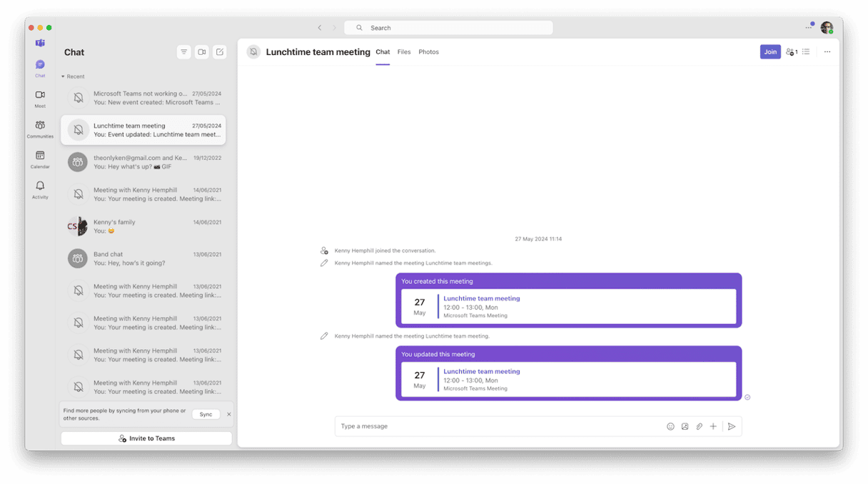868x484 pixels.
Task: Open the Kenny's family chat
Action: [x=143, y=226]
